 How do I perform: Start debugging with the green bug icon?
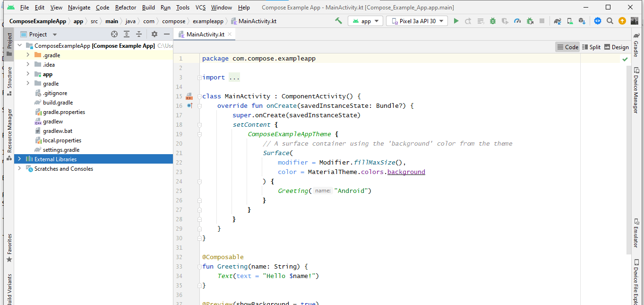click(493, 21)
